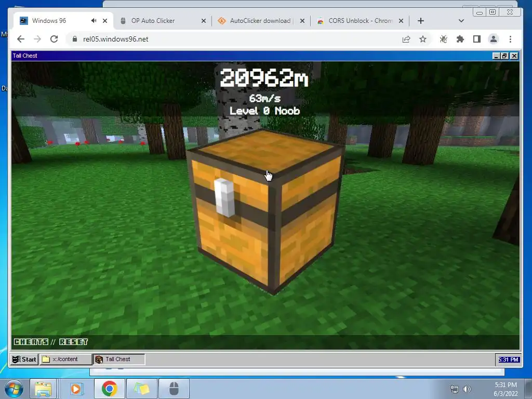Open the CHEATS link in Tall Chest
Image resolution: width=532 pixels, height=399 pixels.
31,342
